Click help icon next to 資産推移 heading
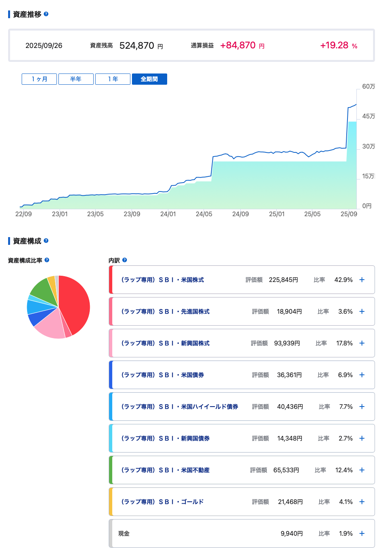Screen dimensions: 392x557 (46, 14)
